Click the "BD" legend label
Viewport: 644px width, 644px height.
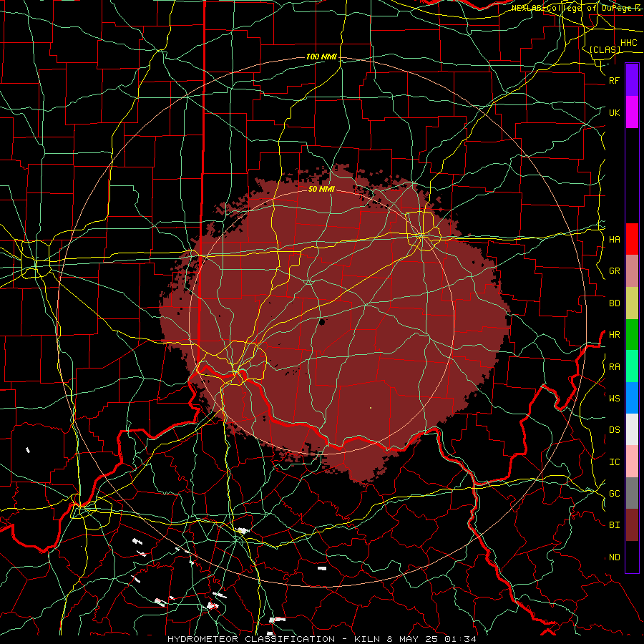(x=614, y=303)
